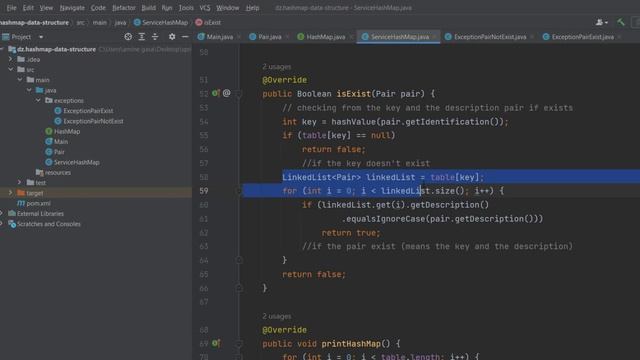Image resolution: width=640 pixels, height=360 pixels.
Task: Expand the .idea folder
Action: [11, 59]
